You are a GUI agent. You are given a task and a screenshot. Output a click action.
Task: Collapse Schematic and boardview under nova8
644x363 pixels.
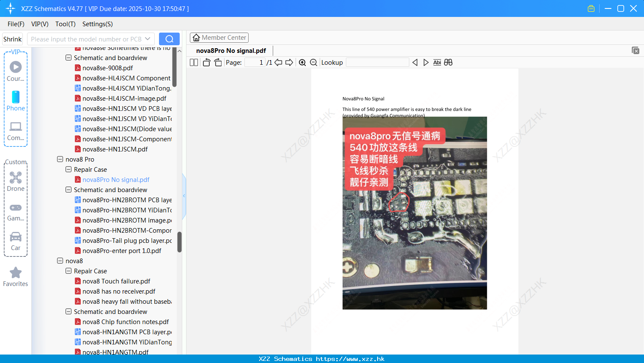tap(69, 311)
